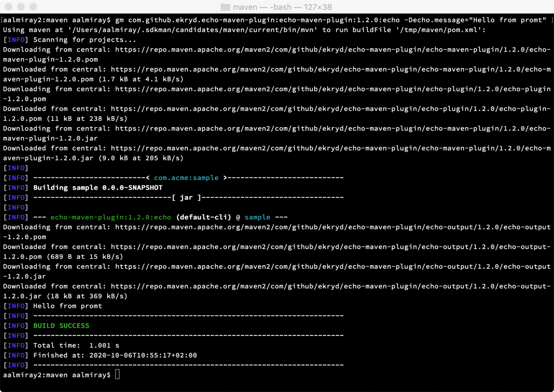Open the echo-plugin-1.2.0.pom repository URL
Screen dimensions: 554x392
coord(325,89)
